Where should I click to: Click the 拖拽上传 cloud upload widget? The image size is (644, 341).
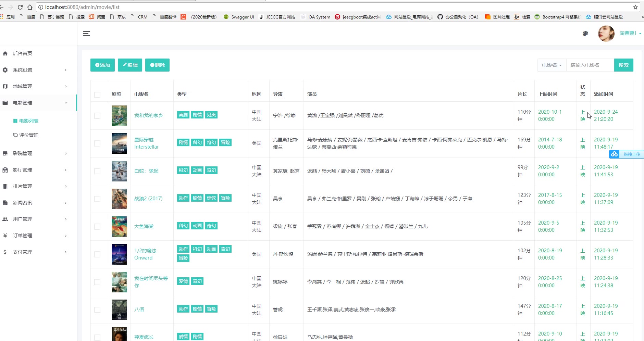coord(627,154)
